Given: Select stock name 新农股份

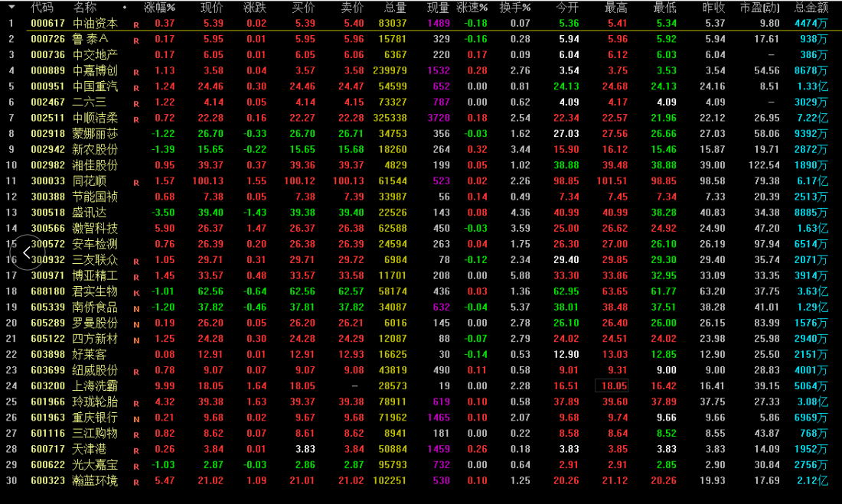Looking at the screenshot, I should pyautogui.click(x=95, y=150).
